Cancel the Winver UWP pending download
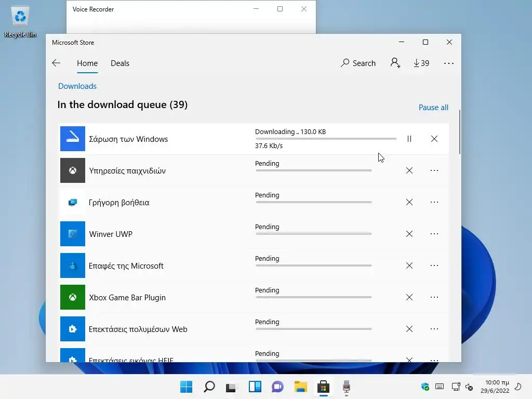The image size is (532, 399). [409, 234]
